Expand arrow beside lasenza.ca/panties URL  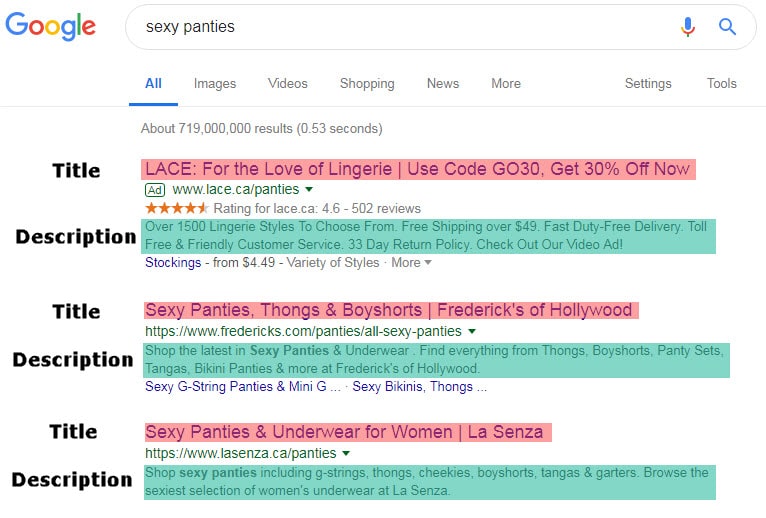[346, 453]
